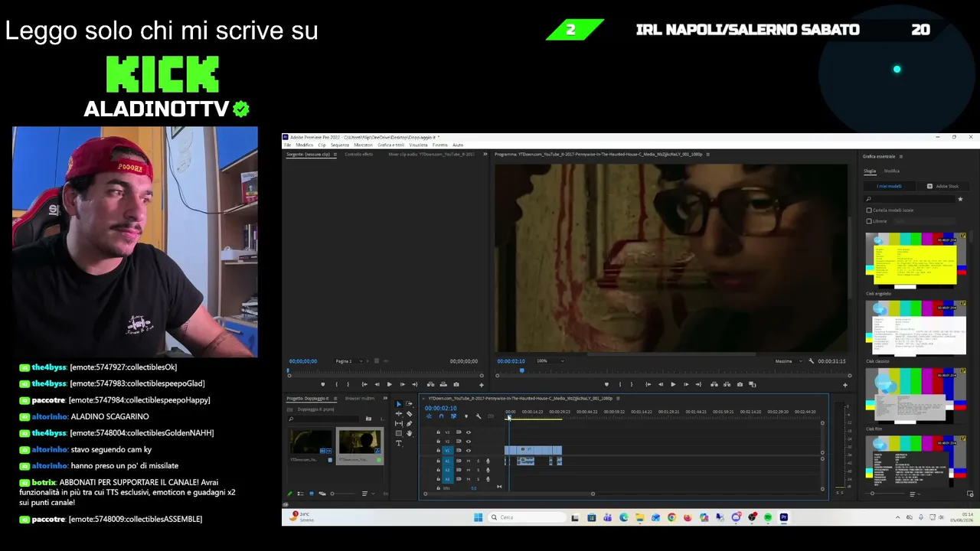Open timeline sequence panel menu
The height and width of the screenshot is (551, 980).
pos(618,399)
